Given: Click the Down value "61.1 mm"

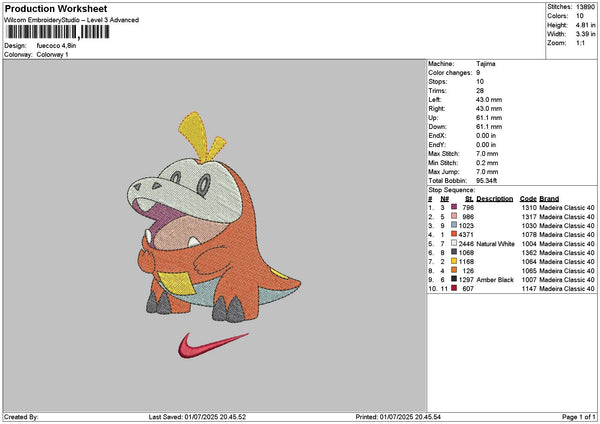Looking at the screenshot, I should pyautogui.click(x=489, y=127).
